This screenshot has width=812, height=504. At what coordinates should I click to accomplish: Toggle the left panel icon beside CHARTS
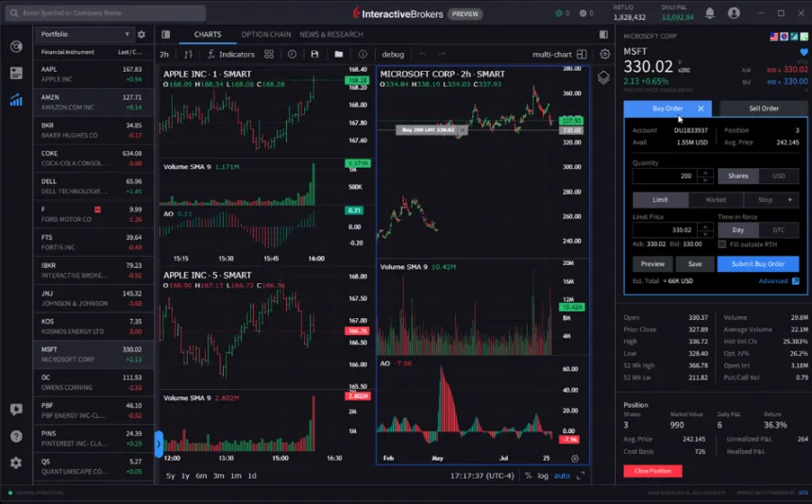tap(166, 35)
